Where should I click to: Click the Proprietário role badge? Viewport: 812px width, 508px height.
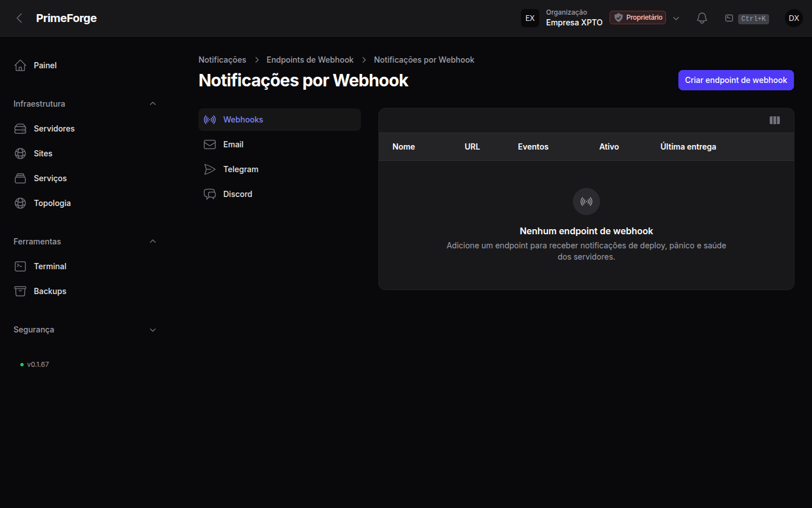pyautogui.click(x=638, y=17)
